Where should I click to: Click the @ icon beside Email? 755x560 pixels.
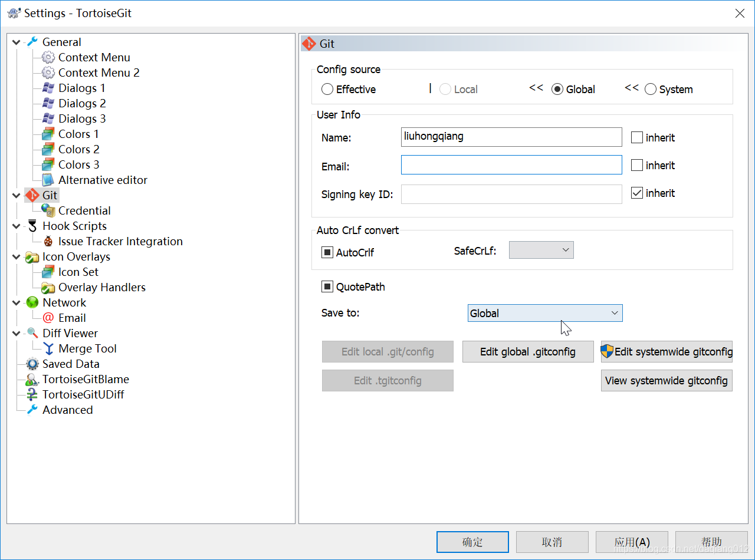(x=48, y=318)
